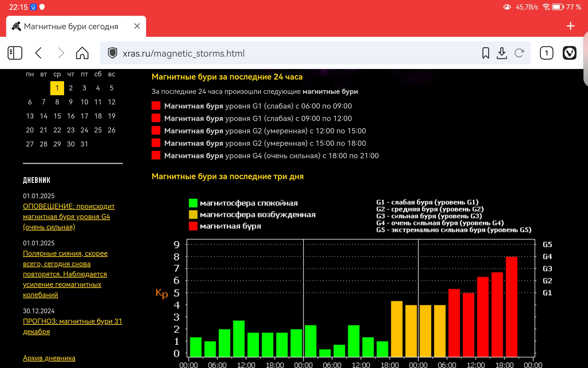Add a new tab with the plus icon
Viewport: 588px width, 368px height.
571,26
